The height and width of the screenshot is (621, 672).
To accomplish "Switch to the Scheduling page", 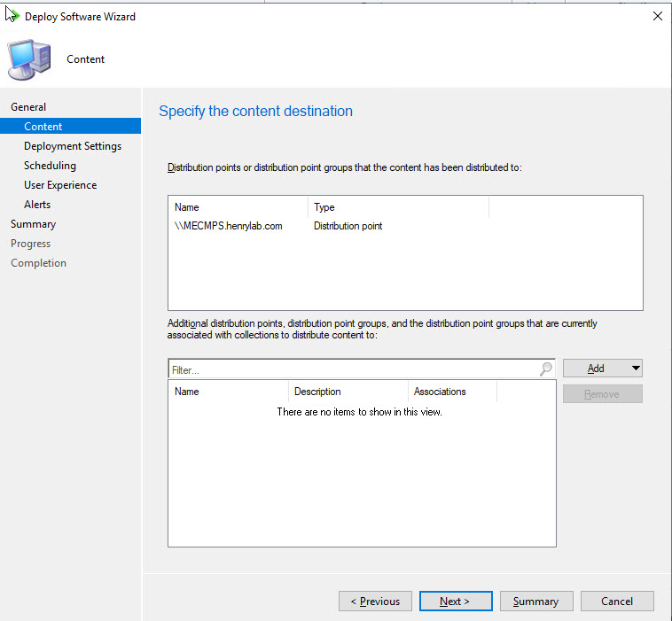I will click(50, 166).
